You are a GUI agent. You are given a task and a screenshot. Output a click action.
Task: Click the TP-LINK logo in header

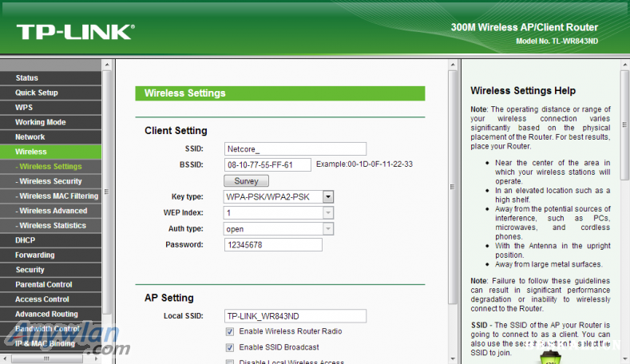pos(75,32)
